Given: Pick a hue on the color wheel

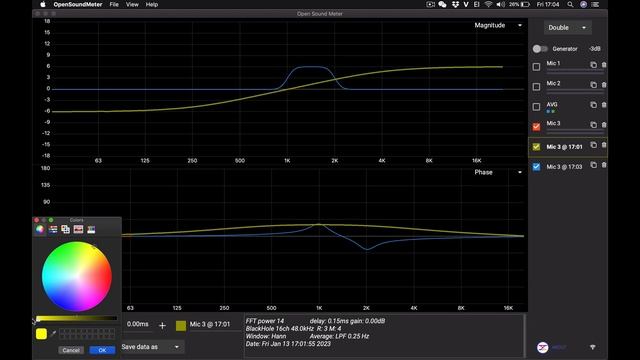Looking at the screenshot, I should click(x=77, y=276).
